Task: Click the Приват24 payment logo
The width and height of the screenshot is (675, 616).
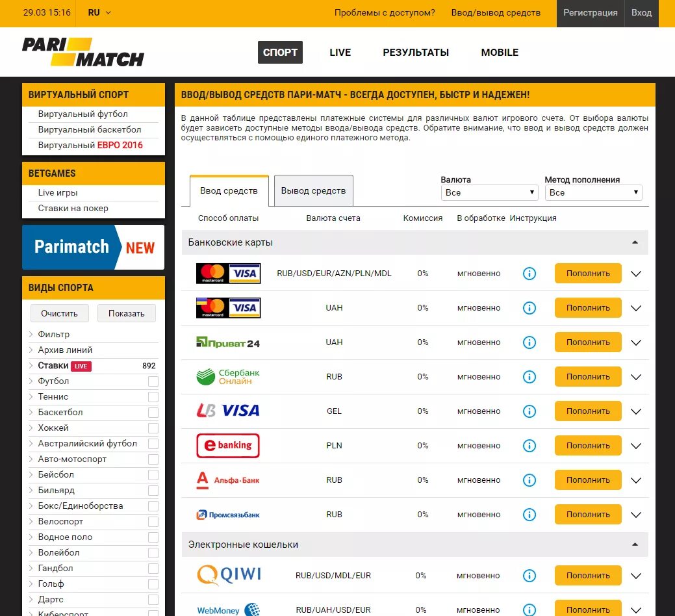Action: click(228, 342)
